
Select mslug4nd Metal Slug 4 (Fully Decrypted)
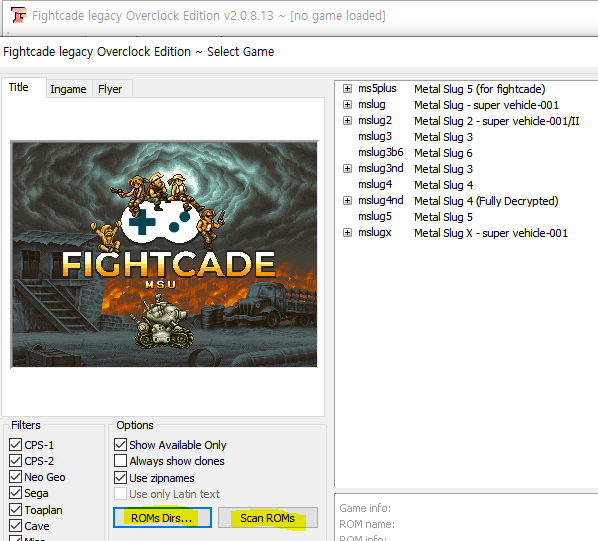click(458, 201)
